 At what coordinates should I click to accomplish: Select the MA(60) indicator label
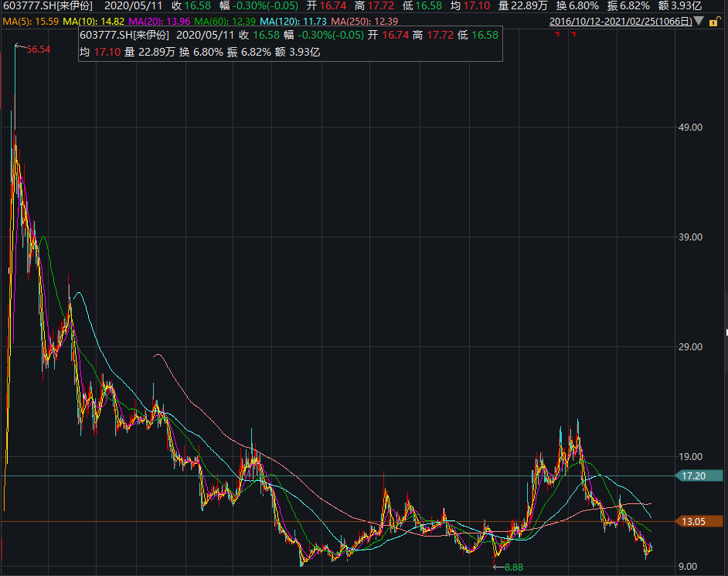pos(225,22)
